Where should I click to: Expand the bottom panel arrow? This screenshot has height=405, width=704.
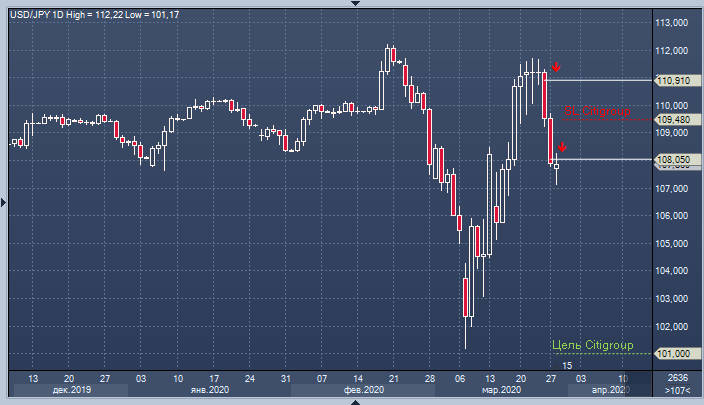(352, 401)
